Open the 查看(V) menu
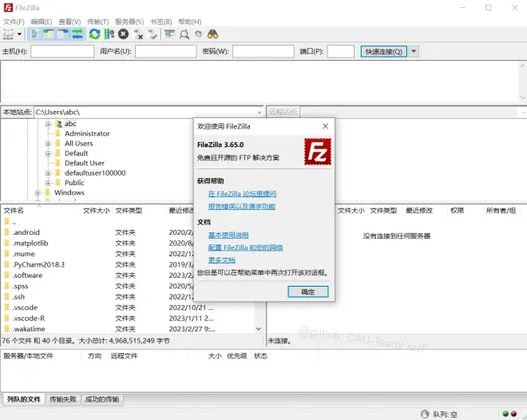The width and height of the screenshot is (527, 420). [69, 22]
